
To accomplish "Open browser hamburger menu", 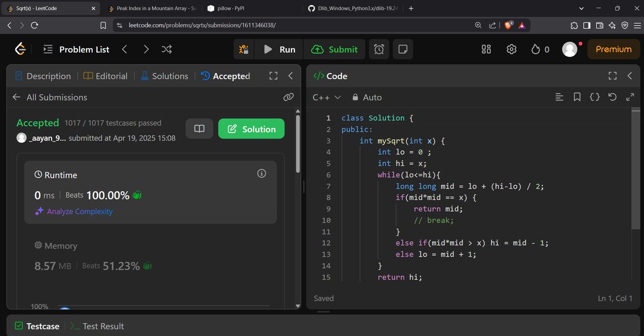I will [x=637, y=25].
